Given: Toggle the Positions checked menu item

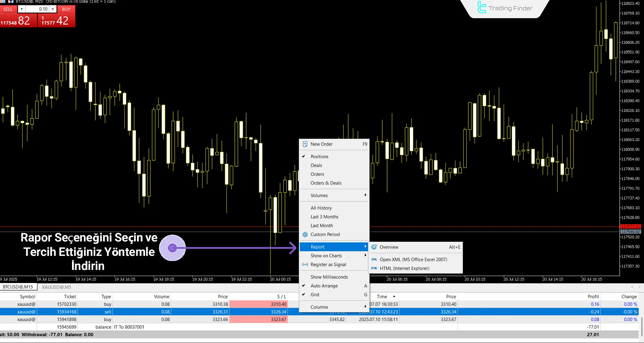Looking at the screenshot, I should pyautogui.click(x=319, y=157).
